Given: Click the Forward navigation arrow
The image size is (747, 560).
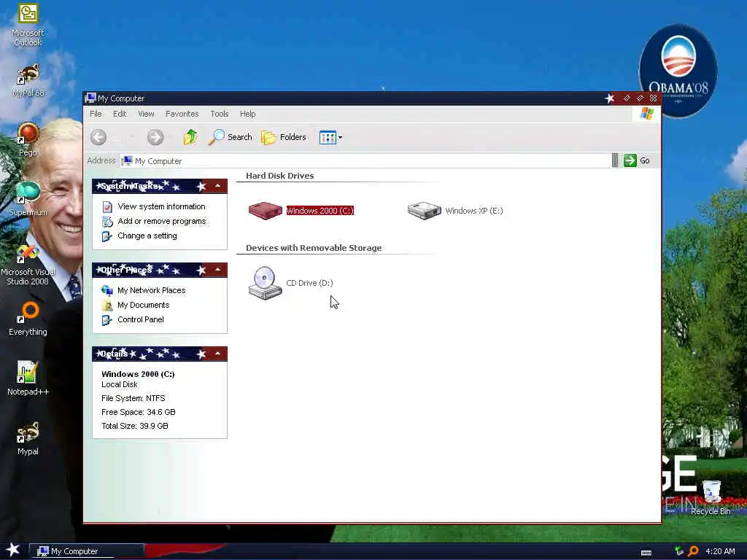Looking at the screenshot, I should click(x=155, y=137).
